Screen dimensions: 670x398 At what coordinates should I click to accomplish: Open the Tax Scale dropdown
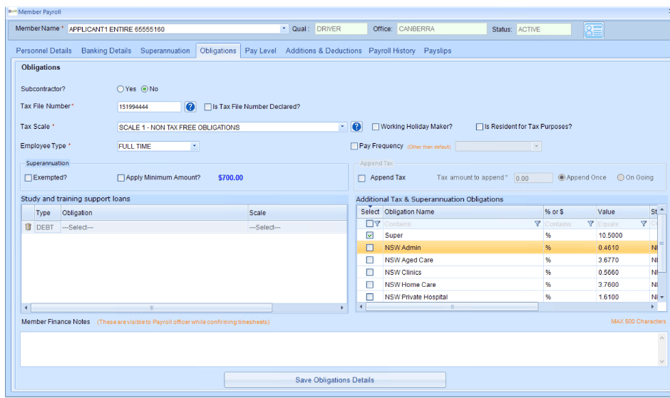342,127
